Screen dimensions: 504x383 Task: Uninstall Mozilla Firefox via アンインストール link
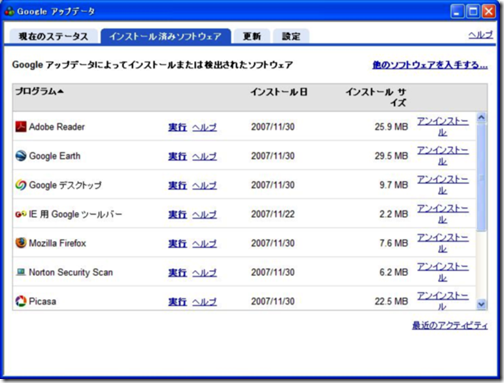(443, 243)
